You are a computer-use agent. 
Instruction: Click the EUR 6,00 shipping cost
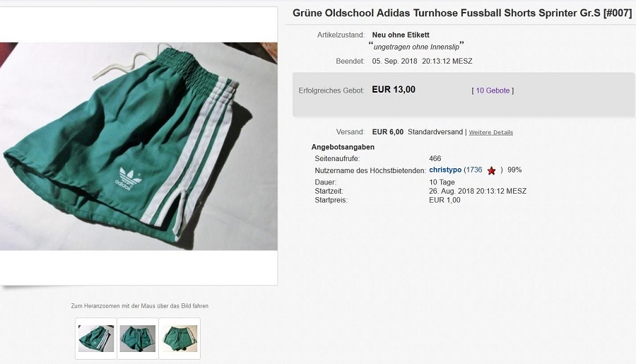[388, 131]
